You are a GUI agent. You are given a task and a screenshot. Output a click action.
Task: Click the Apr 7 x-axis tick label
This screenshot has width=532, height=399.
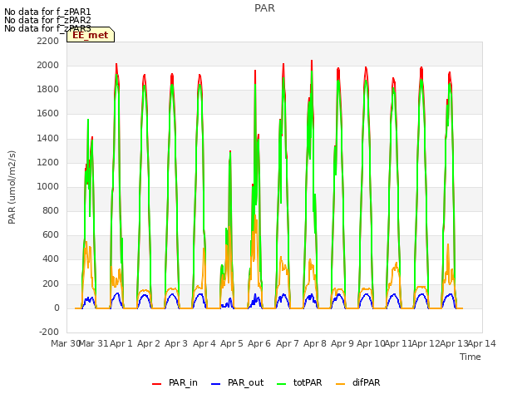click(288, 343)
